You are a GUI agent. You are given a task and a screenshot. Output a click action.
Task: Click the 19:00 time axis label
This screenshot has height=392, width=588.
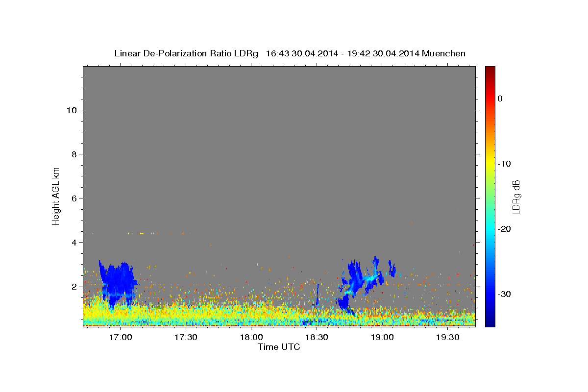tap(382, 338)
